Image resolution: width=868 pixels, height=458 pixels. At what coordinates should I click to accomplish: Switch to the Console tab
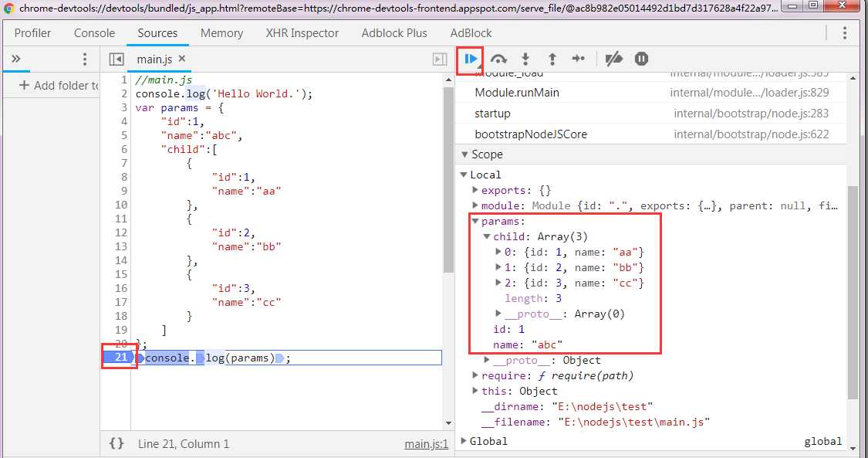pos(95,33)
